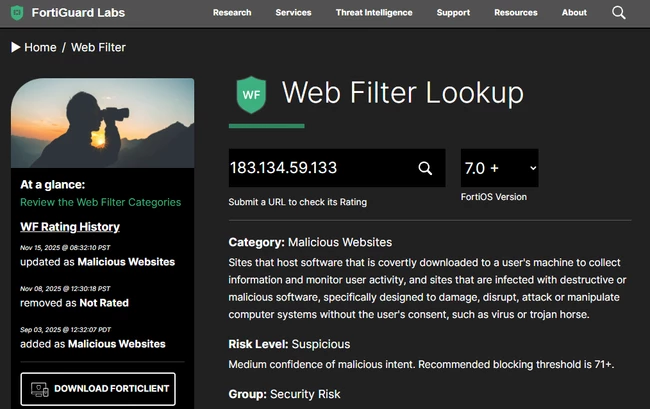
Task: Select the text 'added as Malicious Websites'
Action: click(x=93, y=344)
